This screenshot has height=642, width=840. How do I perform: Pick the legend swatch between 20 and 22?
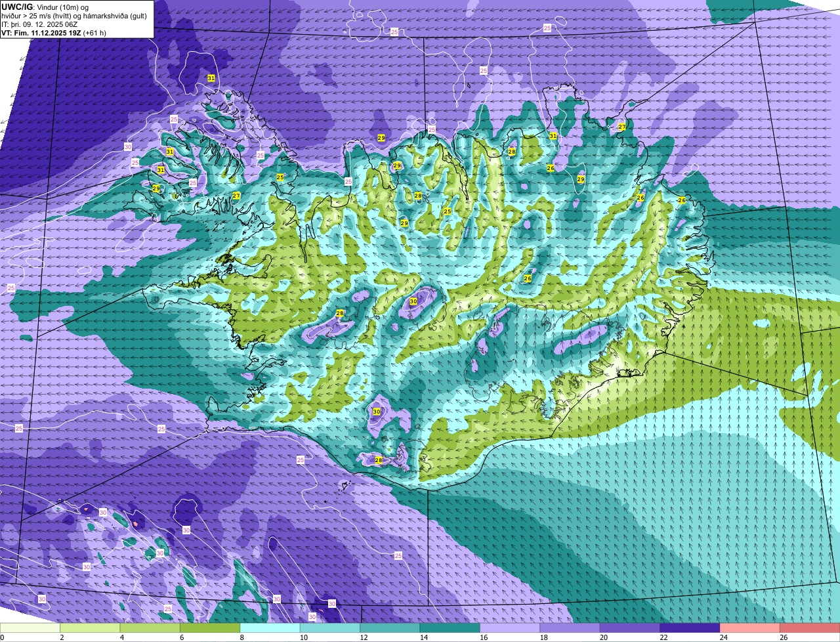point(630,628)
